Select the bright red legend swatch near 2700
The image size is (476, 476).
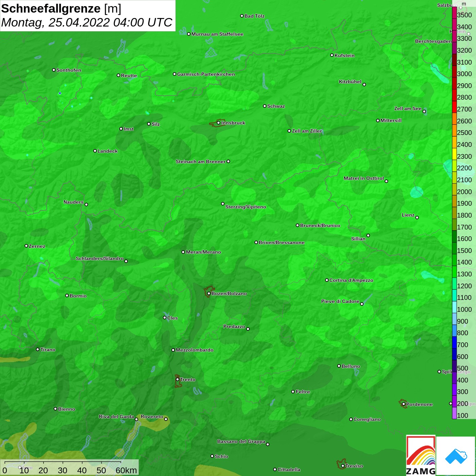pos(454,107)
